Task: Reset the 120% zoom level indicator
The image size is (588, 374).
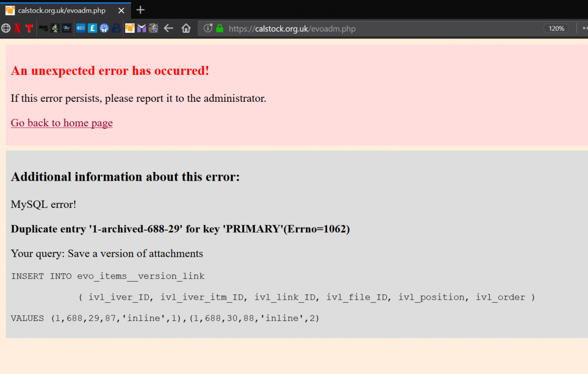Action: coord(556,29)
